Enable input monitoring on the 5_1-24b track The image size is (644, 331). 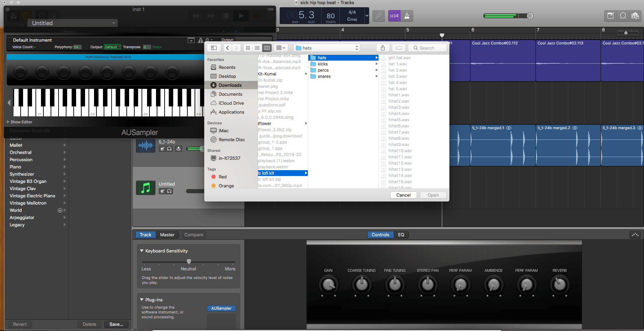(179, 148)
